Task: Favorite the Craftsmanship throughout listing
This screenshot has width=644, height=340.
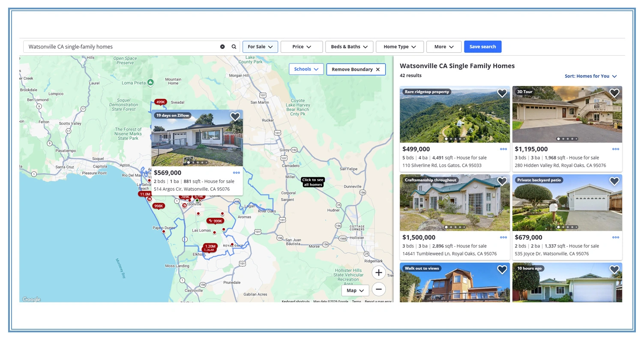Action: (502, 181)
